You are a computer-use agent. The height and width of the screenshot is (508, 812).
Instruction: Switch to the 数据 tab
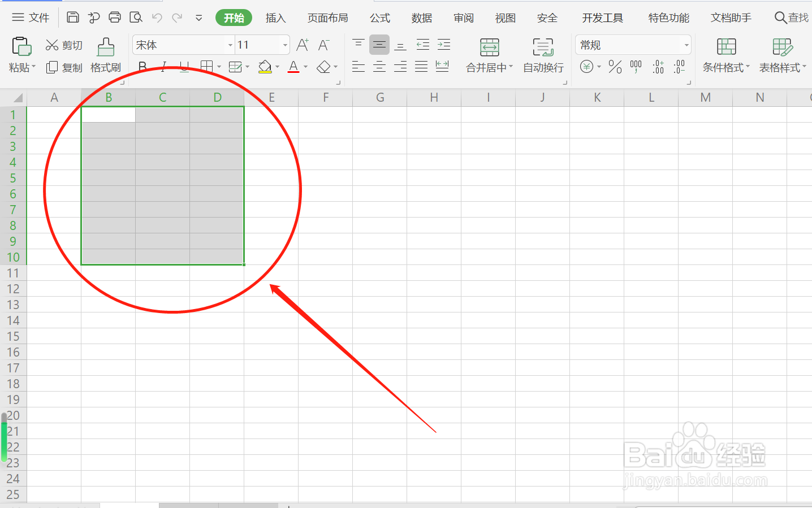pyautogui.click(x=422, y=18)
